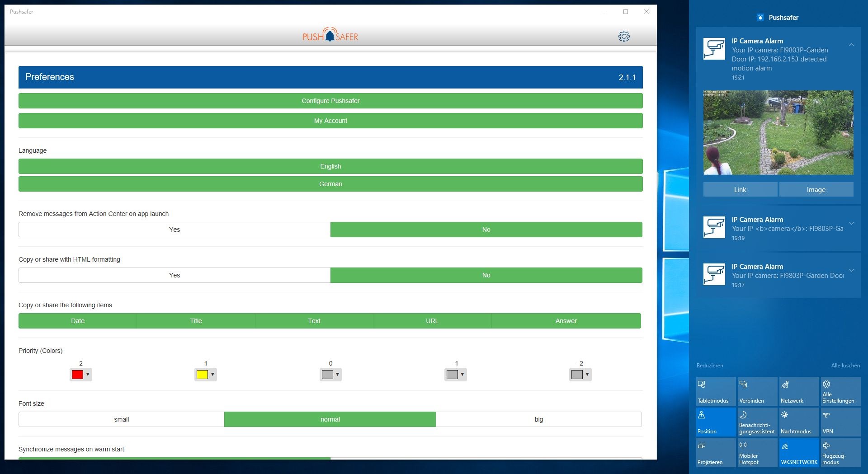Click the gray priority -2 color swatch

tap(576, 375)
